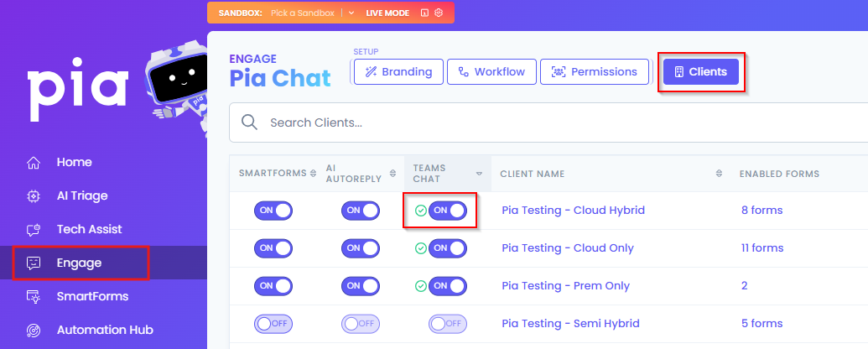Screen dimensions: 868x349
Task: Click the Enabled Forms column header
Action: coord(779,174)
